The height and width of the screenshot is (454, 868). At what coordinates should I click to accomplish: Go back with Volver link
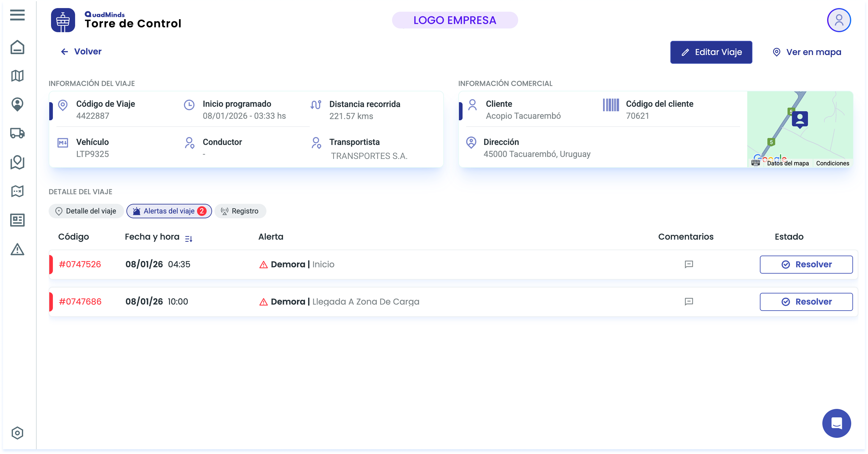(x=81, y=52)
